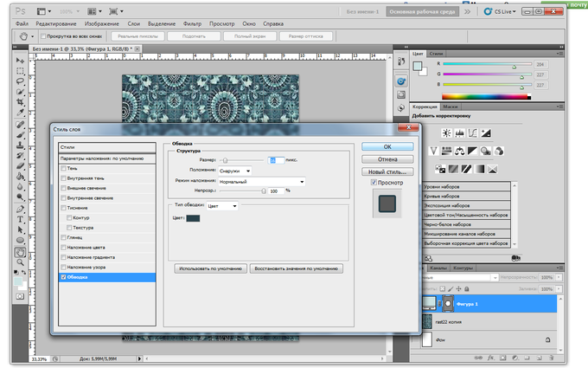Open the arrange documents dropdown in top bar

[95, 11]
